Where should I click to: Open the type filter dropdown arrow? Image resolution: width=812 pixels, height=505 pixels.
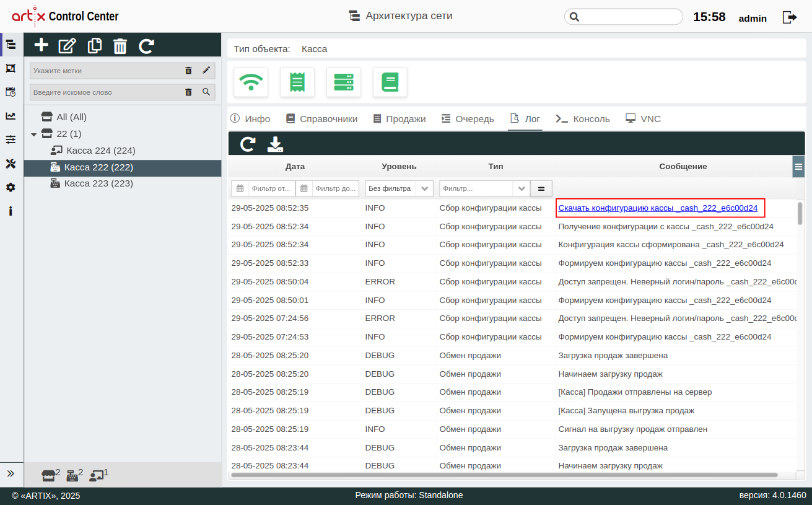[522, 188]
